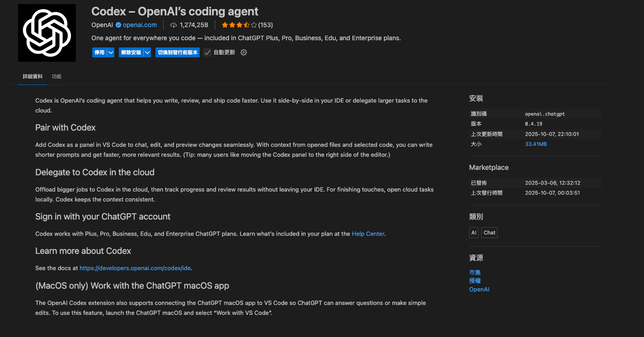This screenshot has height=337, width=644.
Task: Toggle the 自動更新 checkbox
Action: [x=207, y=52]
